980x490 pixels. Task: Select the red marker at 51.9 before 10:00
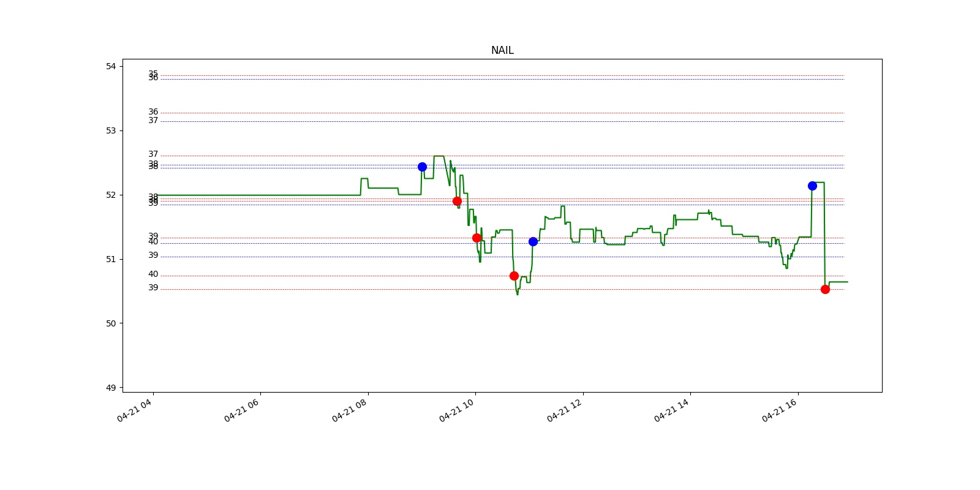[457, 201]
